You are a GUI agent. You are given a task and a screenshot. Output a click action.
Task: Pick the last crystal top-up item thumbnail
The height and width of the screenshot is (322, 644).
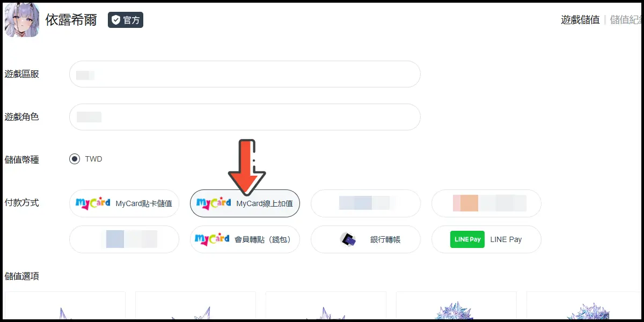(584, 306)
